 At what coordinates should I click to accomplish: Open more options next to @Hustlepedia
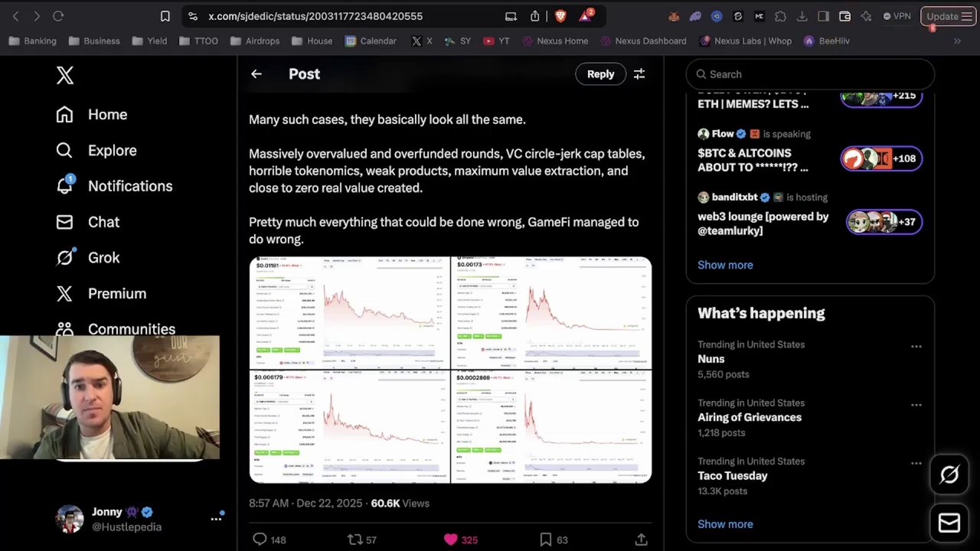216,518
